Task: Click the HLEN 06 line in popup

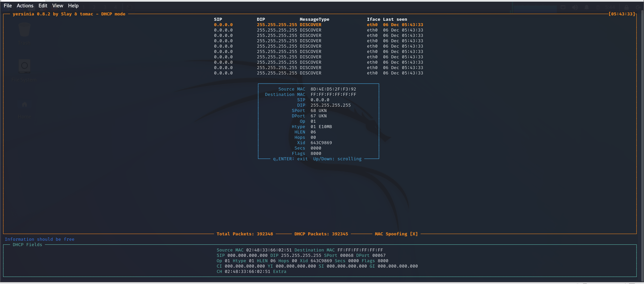Action: [305, 132]
